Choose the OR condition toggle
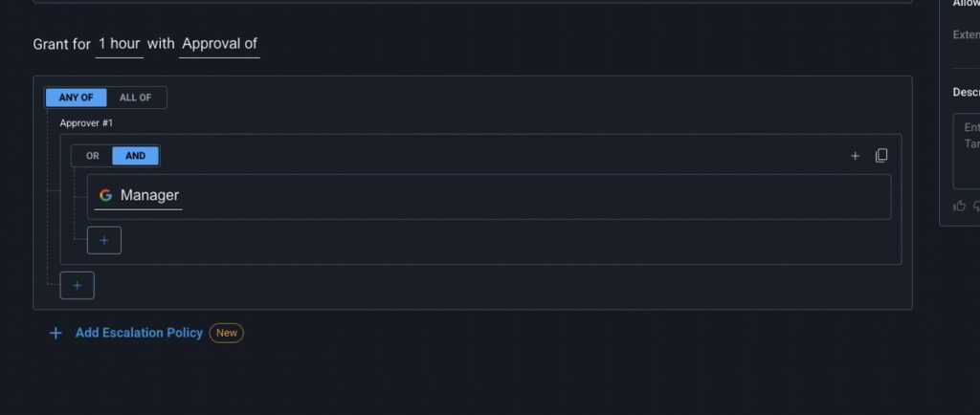Screen dimensions: 980x415 (x=93, y=156)
